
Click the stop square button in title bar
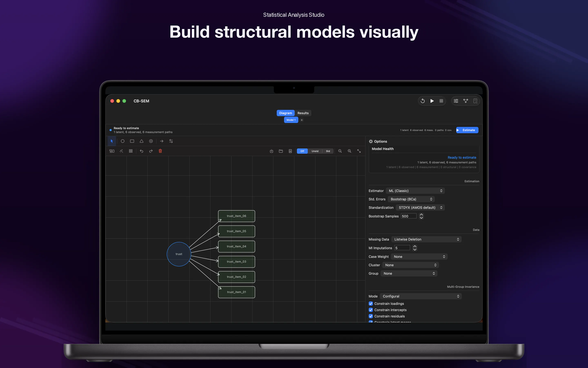(x=441, y=101)
